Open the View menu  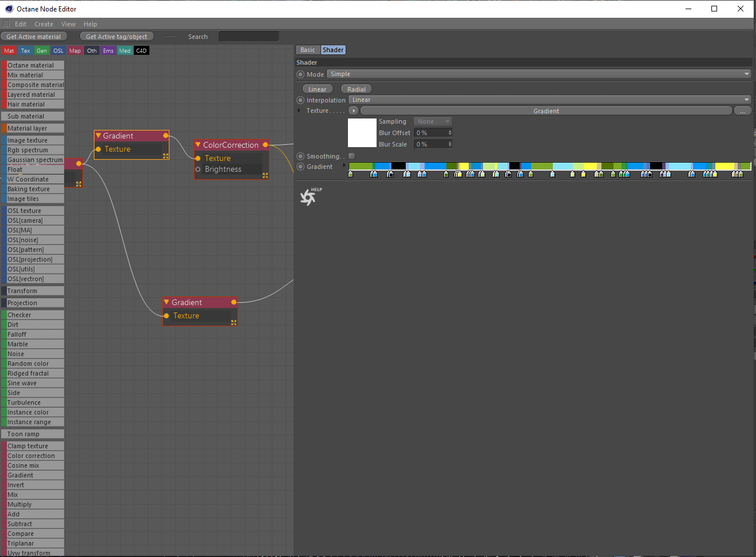[x=68, y=24]
